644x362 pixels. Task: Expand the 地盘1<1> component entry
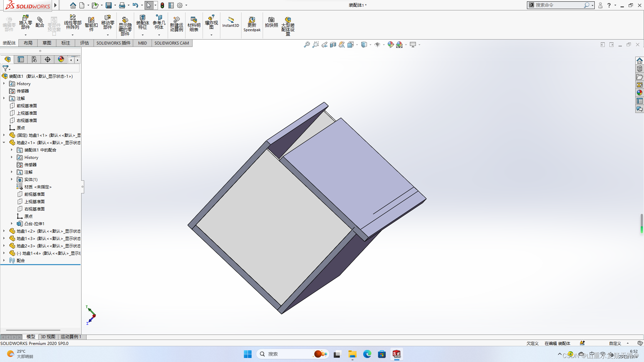click(x=4, y=135)
